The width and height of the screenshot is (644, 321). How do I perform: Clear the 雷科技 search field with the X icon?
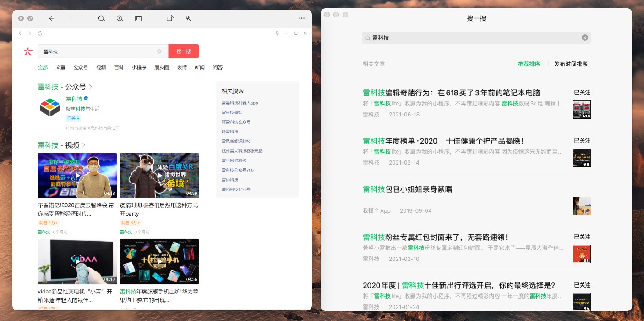click(x=584, y=38)
